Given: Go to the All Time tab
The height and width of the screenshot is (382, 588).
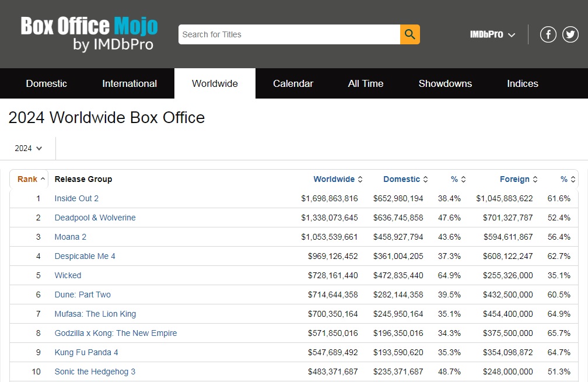Looking at the screenshot, I should [366, 83].
